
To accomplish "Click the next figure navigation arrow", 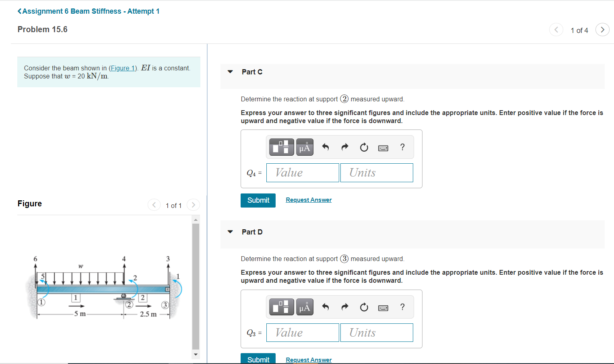I will coord(193,205).
